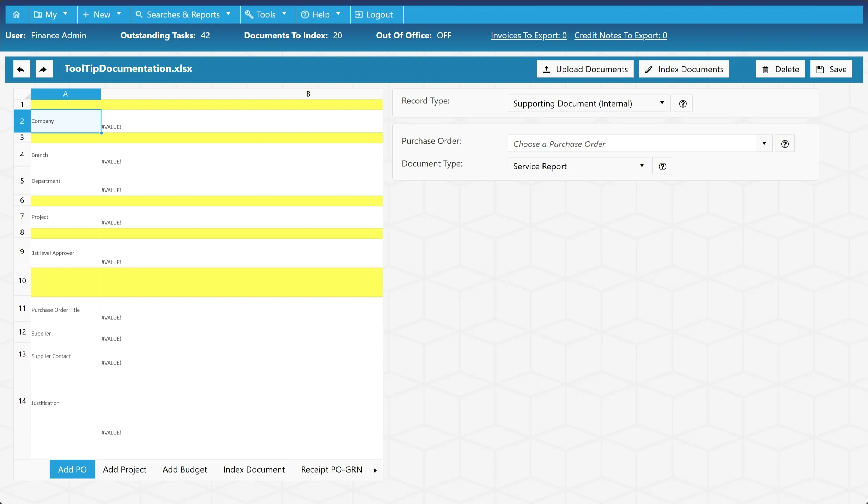Click Index Documents button
Viewport: 868px width, 504px height.
684,69
